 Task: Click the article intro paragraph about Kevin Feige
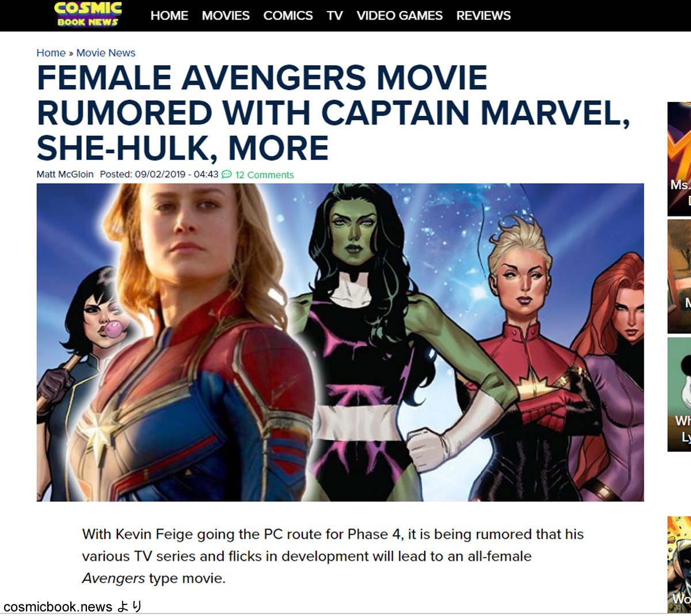coord(333,556)
